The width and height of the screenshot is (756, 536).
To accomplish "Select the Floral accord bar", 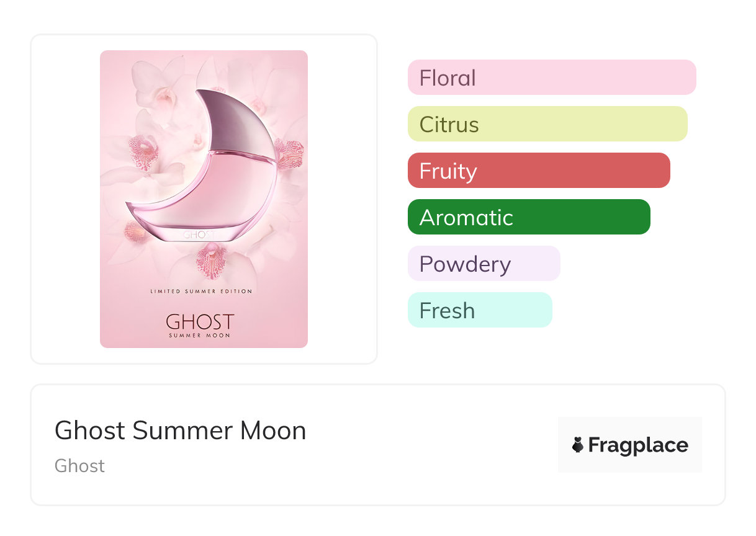I will click(551, 78).
